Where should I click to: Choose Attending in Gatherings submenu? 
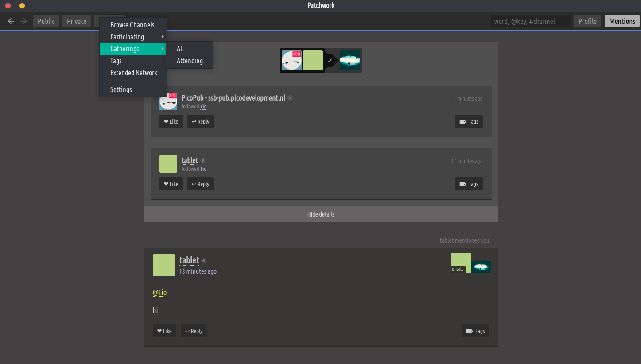click(x=190, y=61)
